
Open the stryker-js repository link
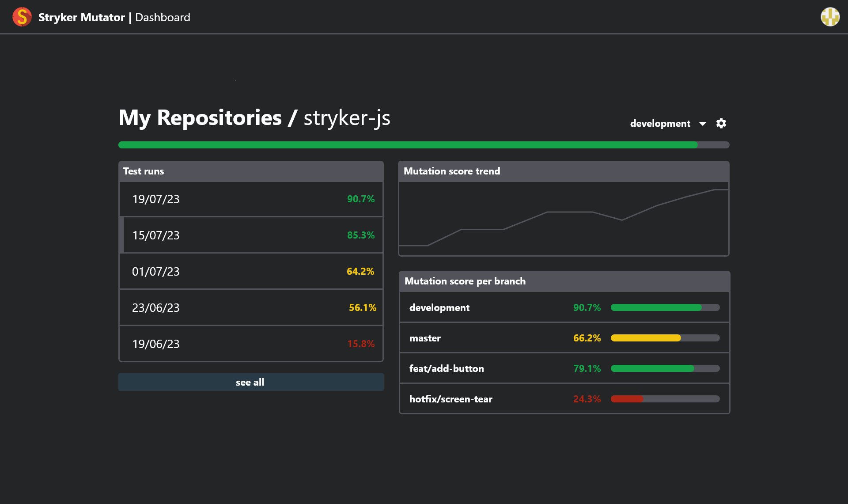(x=346, y=118)
